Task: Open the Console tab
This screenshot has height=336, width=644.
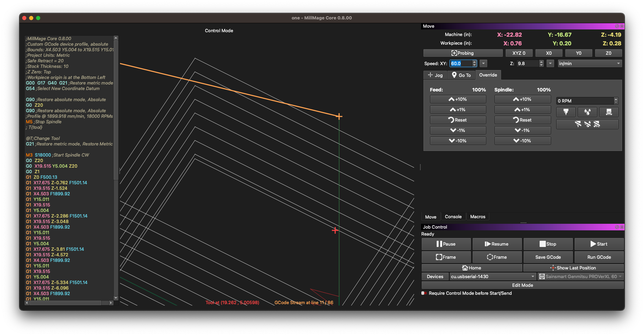Action: pos(453,217)
